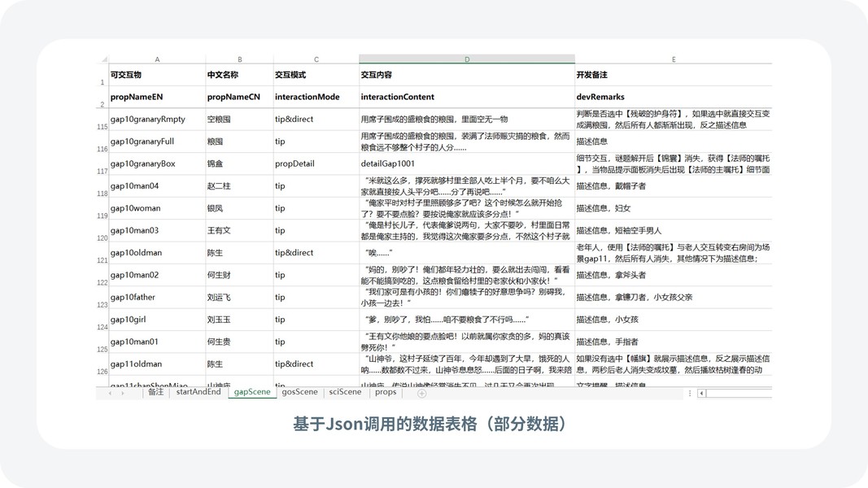Select cell gap10man04

(157, 186)
